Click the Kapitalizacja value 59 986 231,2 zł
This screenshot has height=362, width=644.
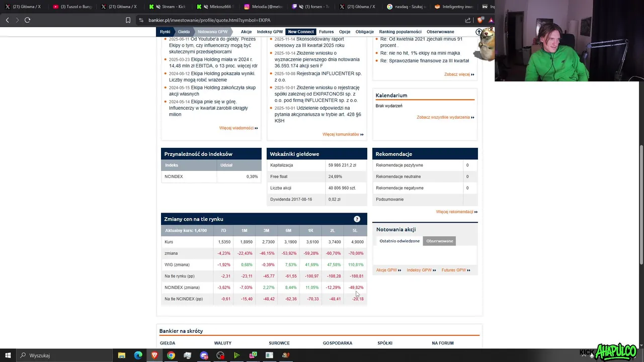coord(342,165)
